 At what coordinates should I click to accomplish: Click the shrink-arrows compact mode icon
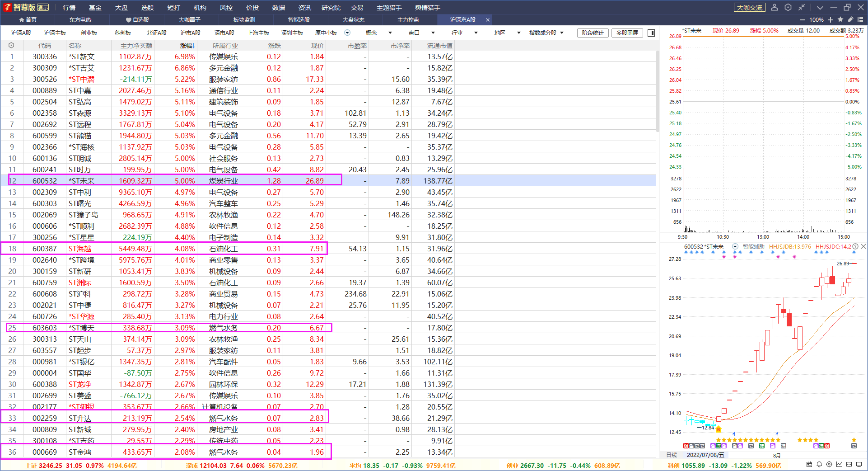802,7
